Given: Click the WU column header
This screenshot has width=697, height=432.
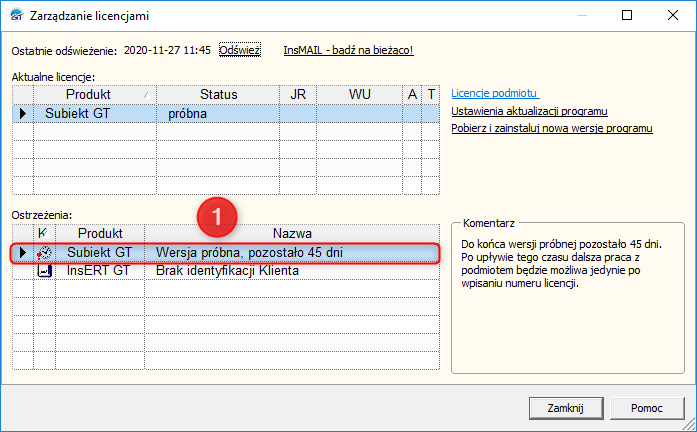Looking at the screenshot, I should (360, 95).
